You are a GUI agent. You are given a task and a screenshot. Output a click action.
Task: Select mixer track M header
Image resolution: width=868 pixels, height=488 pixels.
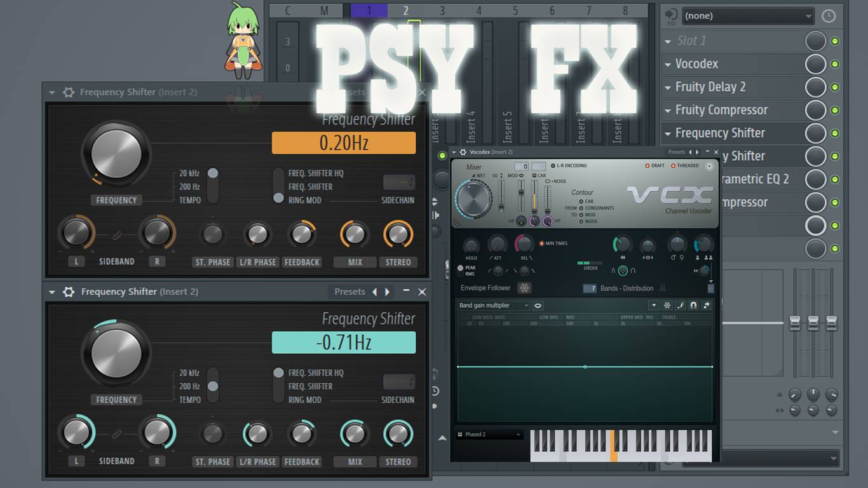[x=324, y=11]
